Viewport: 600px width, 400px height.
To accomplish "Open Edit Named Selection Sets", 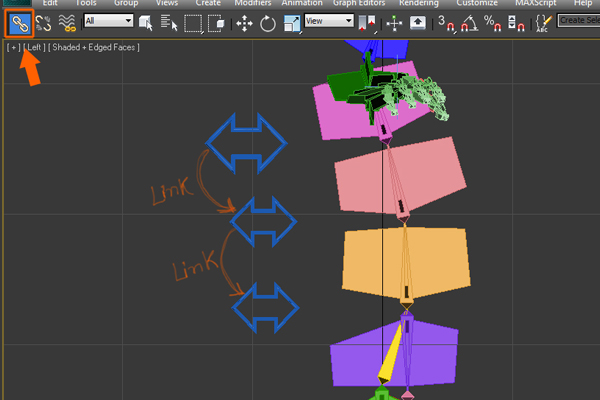I will click(x=544, y=23).
